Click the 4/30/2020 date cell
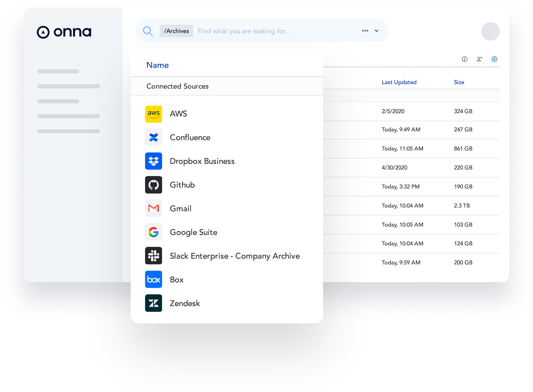Image resolution: width=533 pixels, height=392 pixels. coord(394,167)
